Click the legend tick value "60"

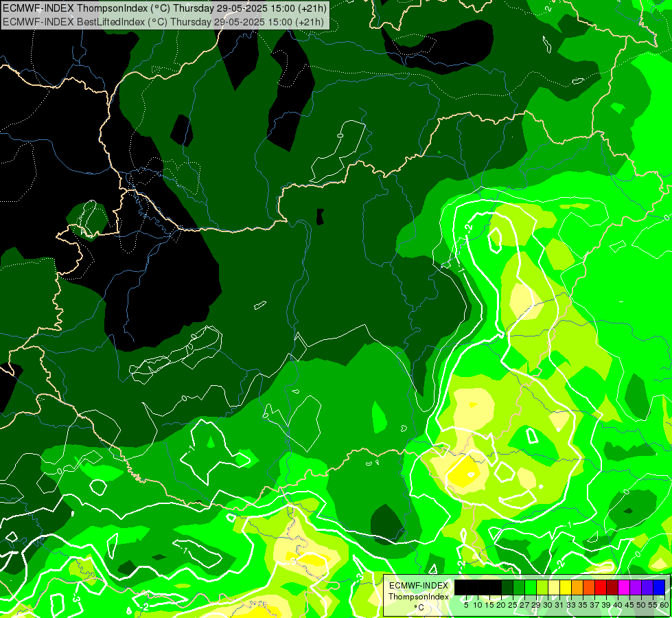coord(664,605)
